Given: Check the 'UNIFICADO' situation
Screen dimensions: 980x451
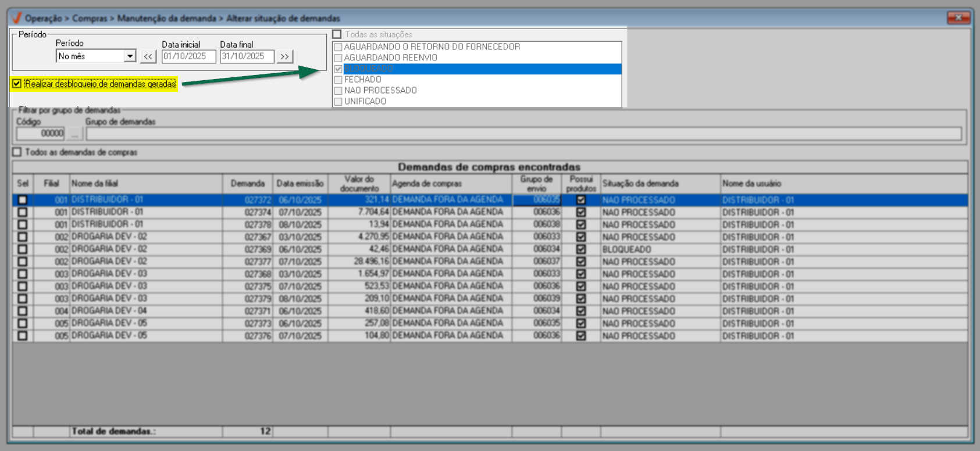Looking at the screenshot, I should click(x=338, y=102).
